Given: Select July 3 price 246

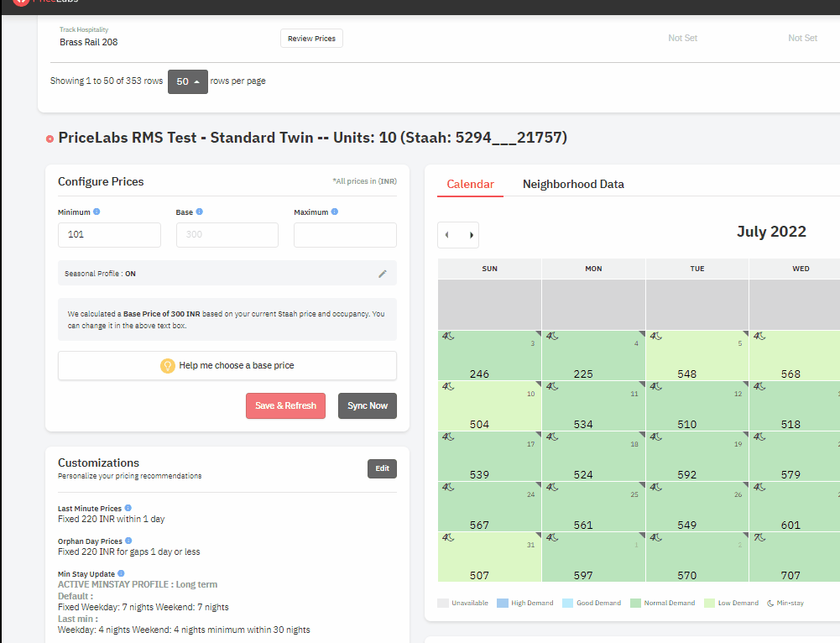Looking at the screenshot, I should [x=479, y=374].
